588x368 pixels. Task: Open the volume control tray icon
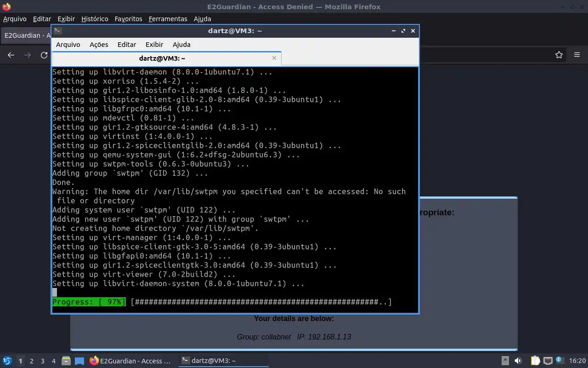(x=518, y=361)
